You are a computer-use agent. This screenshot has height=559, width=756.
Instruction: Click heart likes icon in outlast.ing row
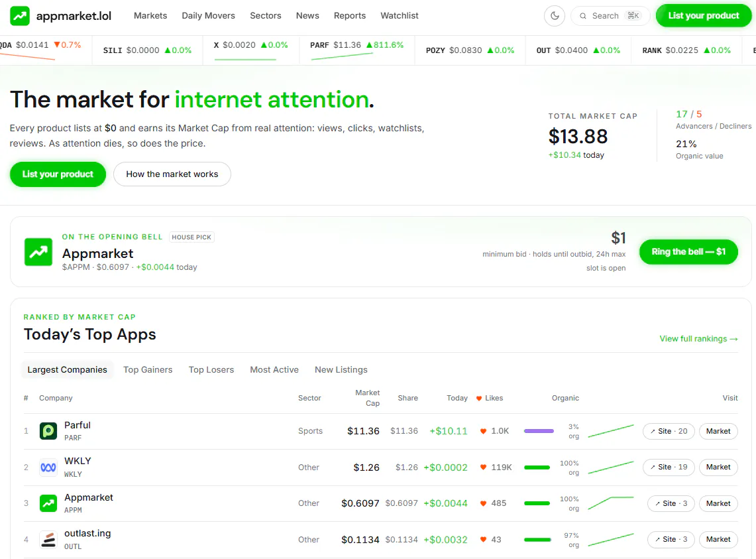483,540
